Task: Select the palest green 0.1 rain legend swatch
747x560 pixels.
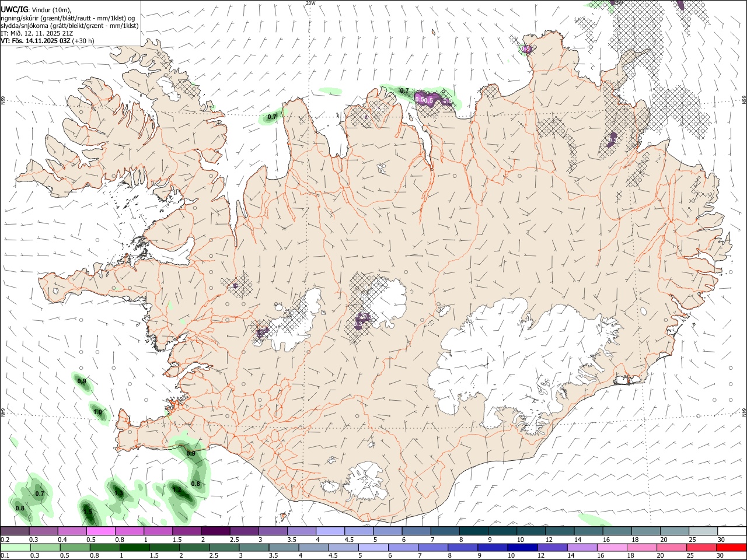Action: tap(15, 547)
